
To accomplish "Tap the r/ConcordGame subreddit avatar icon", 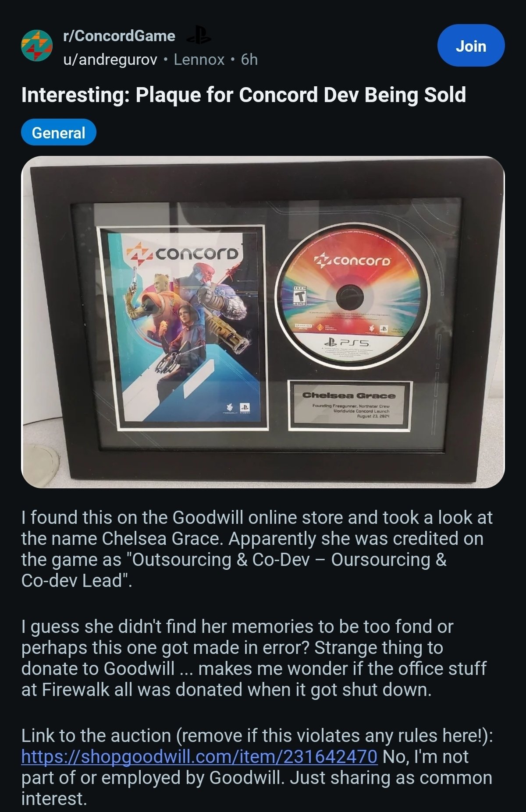I will click(x=37, y=46).
